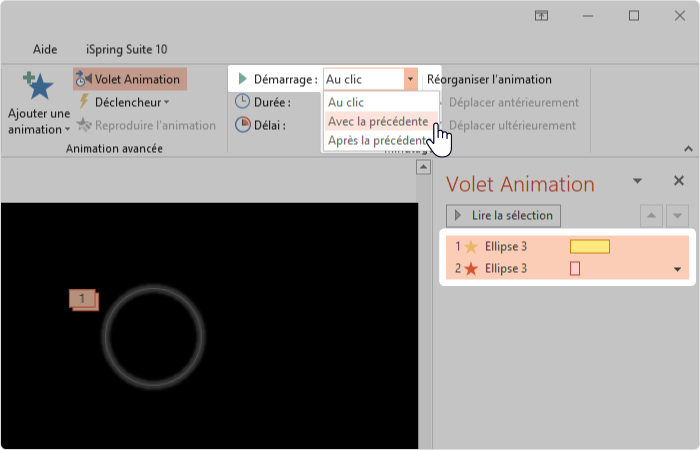
Task: Click yellow timing bar of first Ellipse 3
Action: [590, 246]
